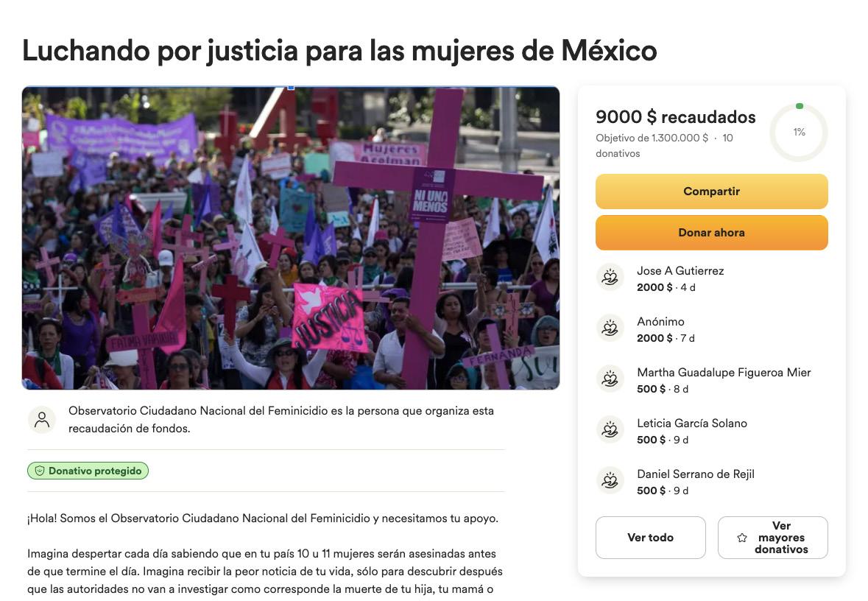The height and width of the screenshot is (601, 868).
Task: Select Martha Guadalupe Figueroa Mier donor name
Action: click(x=724, y=372)
